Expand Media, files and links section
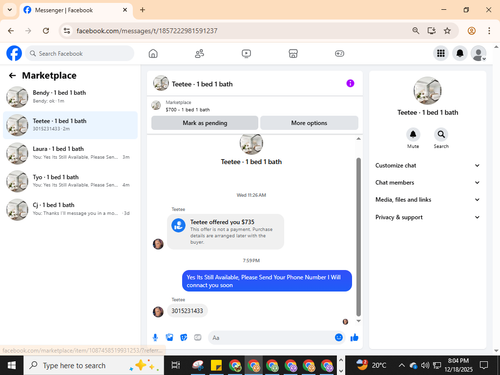The image size is (500, 375). [x=428, y=200]
